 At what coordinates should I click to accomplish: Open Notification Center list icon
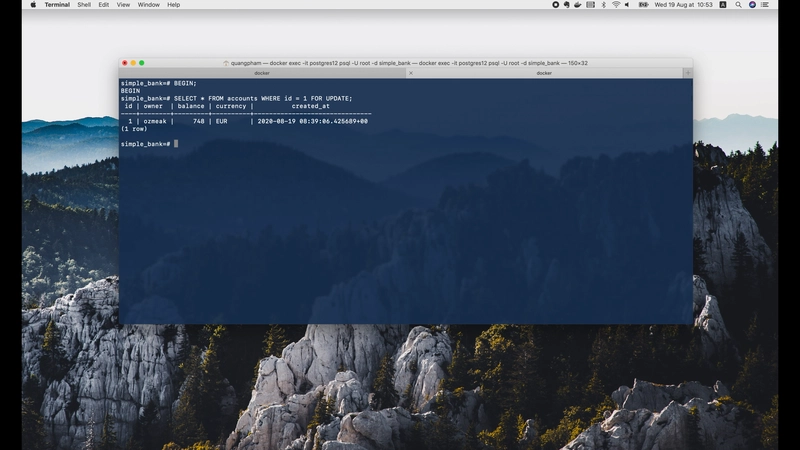coord(765,5)
